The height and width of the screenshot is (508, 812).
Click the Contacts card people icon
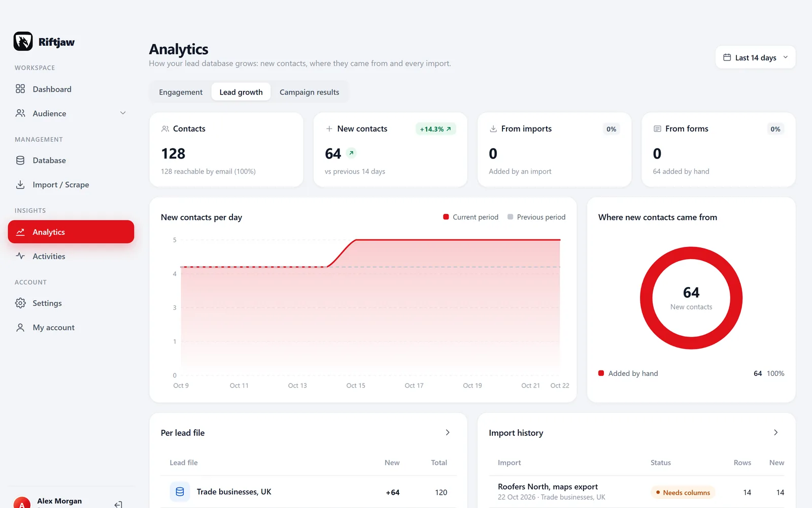pos(165,129)
